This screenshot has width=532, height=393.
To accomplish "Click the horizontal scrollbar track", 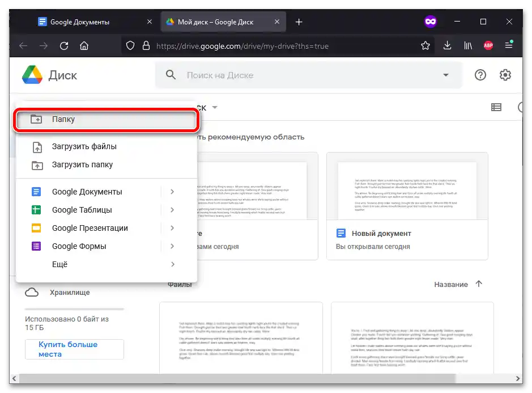I will (x=267, y=378).
